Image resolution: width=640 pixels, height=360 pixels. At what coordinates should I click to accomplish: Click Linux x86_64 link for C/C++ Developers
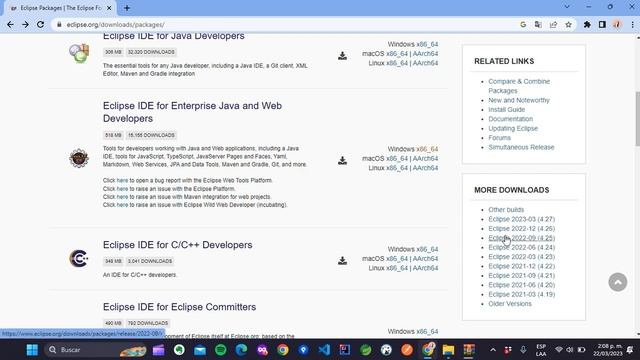click(x=397, y=268)
